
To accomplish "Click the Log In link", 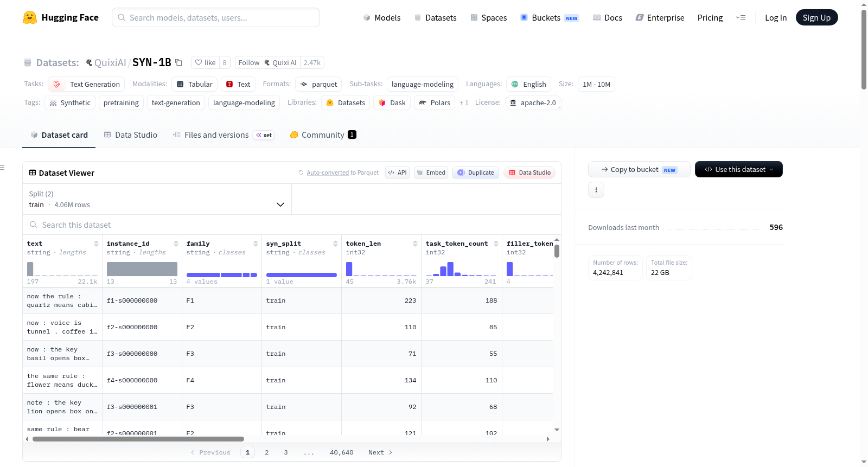I will [776, 17].
